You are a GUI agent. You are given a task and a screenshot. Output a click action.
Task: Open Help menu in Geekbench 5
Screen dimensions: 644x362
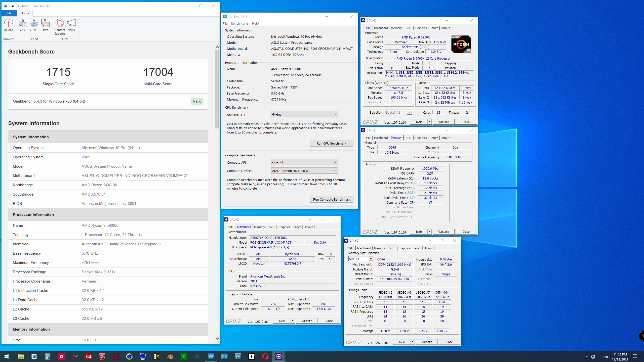(x=255, y=23)
